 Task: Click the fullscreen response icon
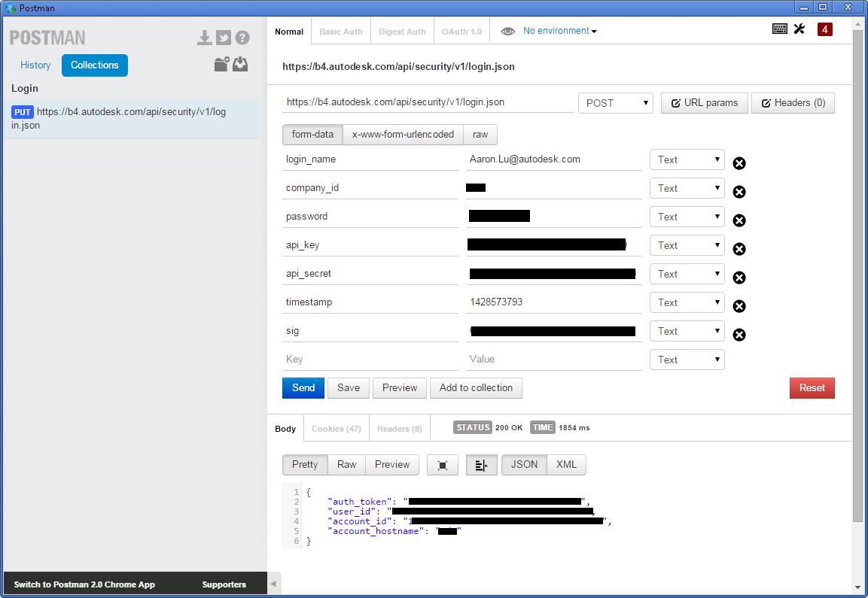point(443,465)
